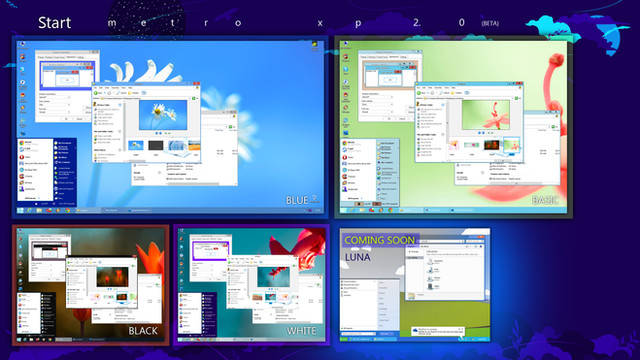The height and width of the screenshot is (360, 640).
Task: Click the Windows Start button in BLUE taskbar
Action: (20, 211)
